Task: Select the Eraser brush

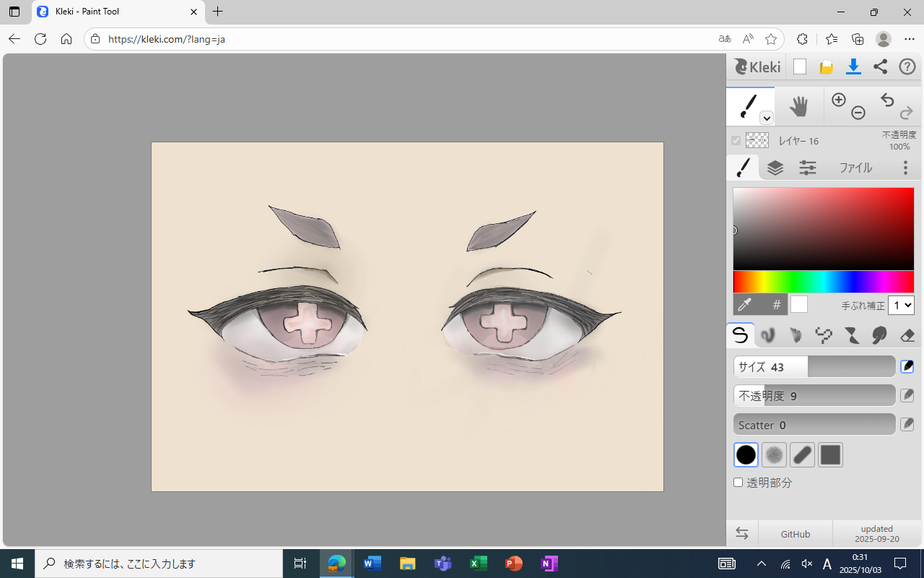Action: (907, 335)
